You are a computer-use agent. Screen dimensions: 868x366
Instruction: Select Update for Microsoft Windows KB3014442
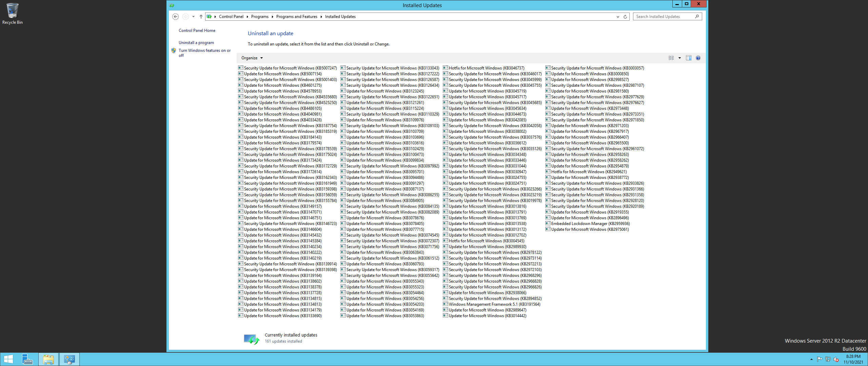tap(485, 316)
